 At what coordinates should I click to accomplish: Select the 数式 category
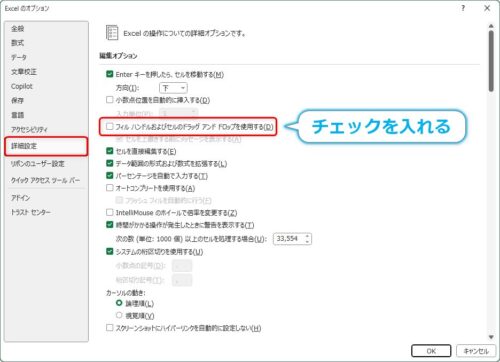(18, 43)
